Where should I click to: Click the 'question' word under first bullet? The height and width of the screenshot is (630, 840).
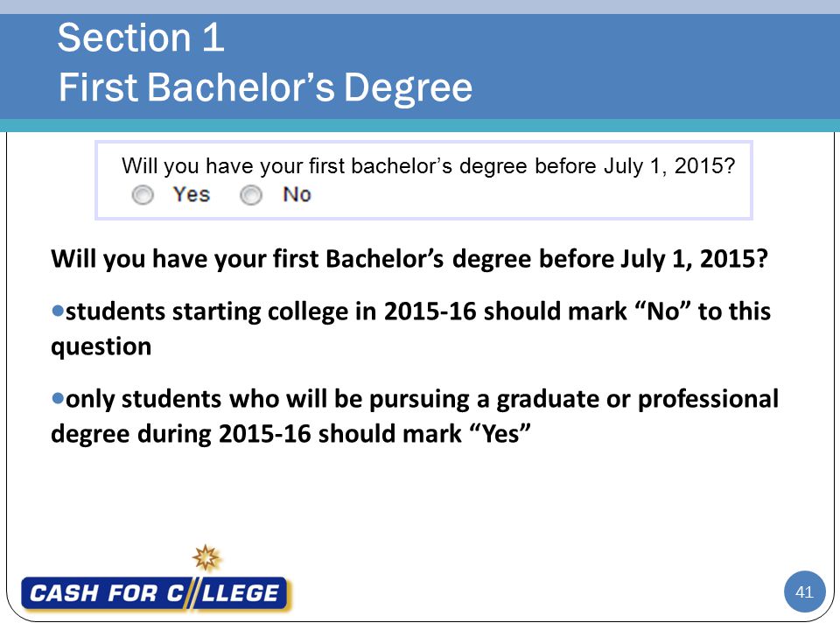tap(101, 347)
